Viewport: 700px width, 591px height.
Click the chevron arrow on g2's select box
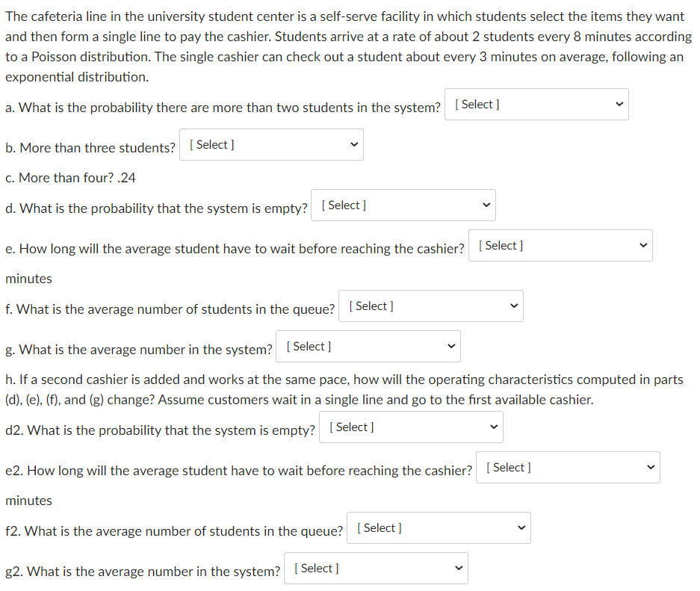(x=457, y=569)
